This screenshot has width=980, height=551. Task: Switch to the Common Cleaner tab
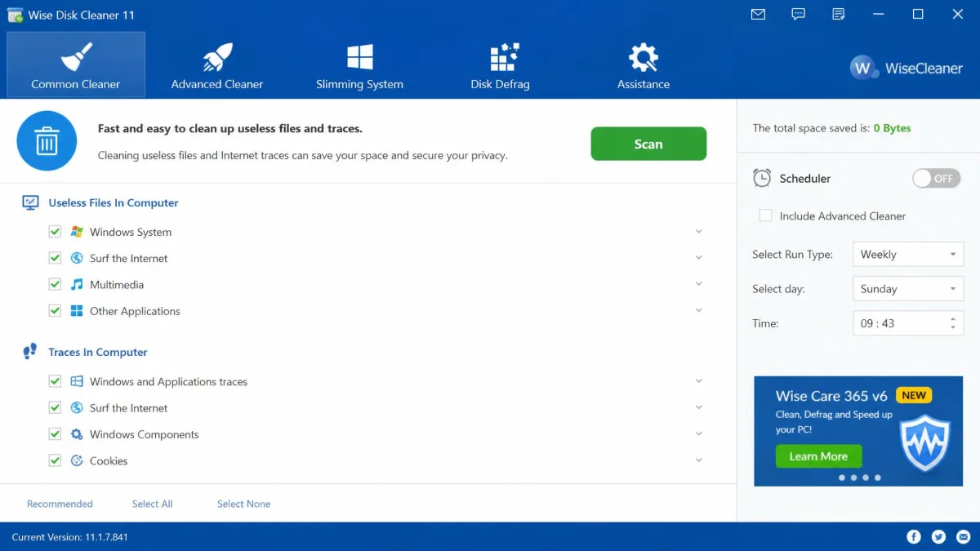tap(76, 64)
